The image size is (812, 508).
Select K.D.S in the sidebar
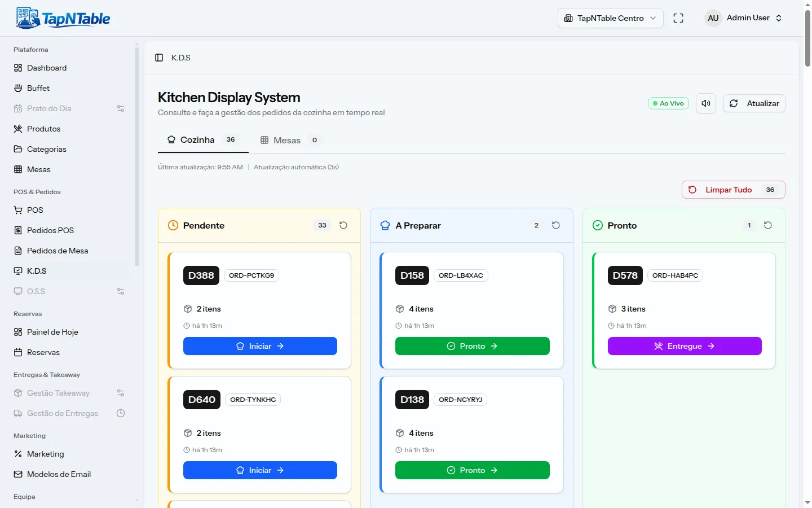(x=69, y=271)
